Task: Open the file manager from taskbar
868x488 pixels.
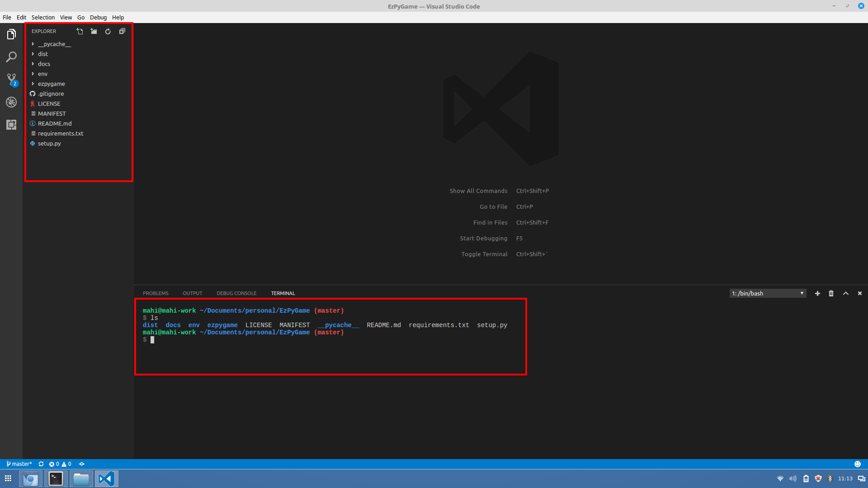Action: [81, 479]
